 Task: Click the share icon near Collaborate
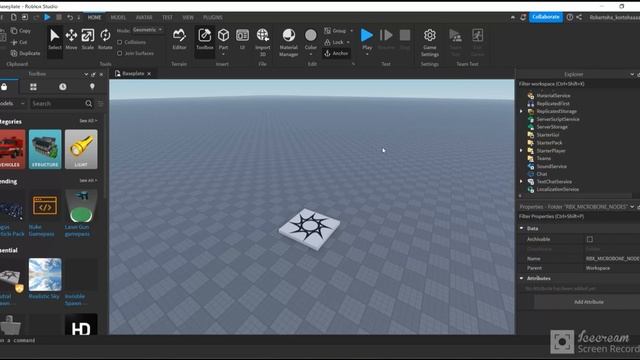[x=579, y=17]
